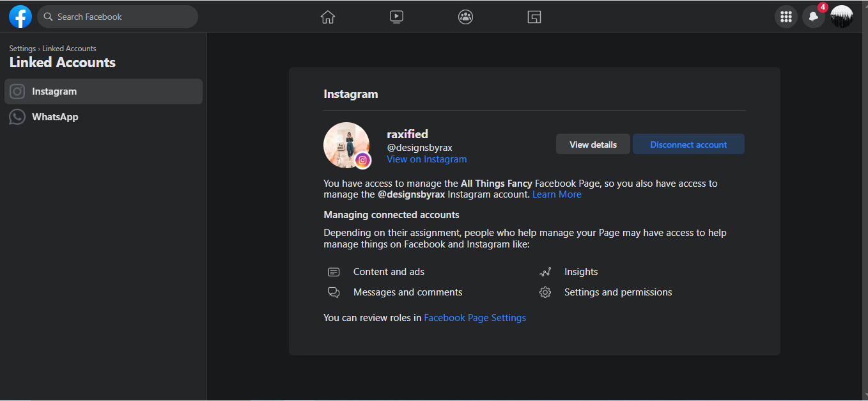
Task: Click the Content and ads icon
Action: [334, 272]
